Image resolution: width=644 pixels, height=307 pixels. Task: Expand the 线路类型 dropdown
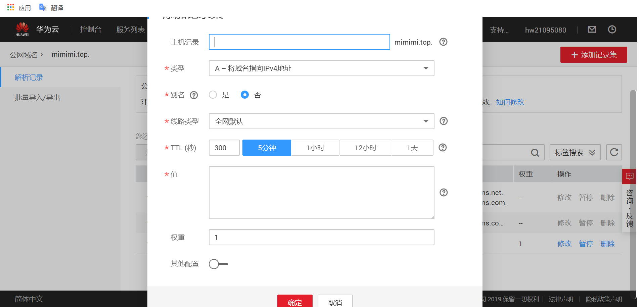click(425, 121)
